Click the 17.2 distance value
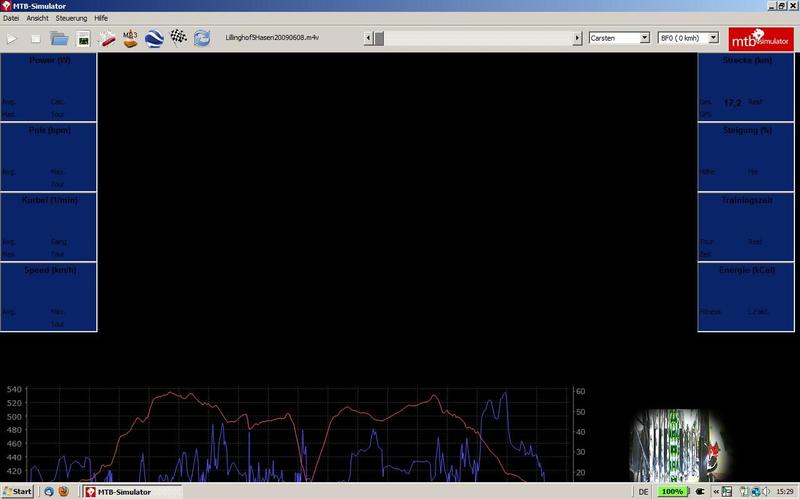Image resolution: width=800 pixels, height=499 pixels. [x=732, y=103]
